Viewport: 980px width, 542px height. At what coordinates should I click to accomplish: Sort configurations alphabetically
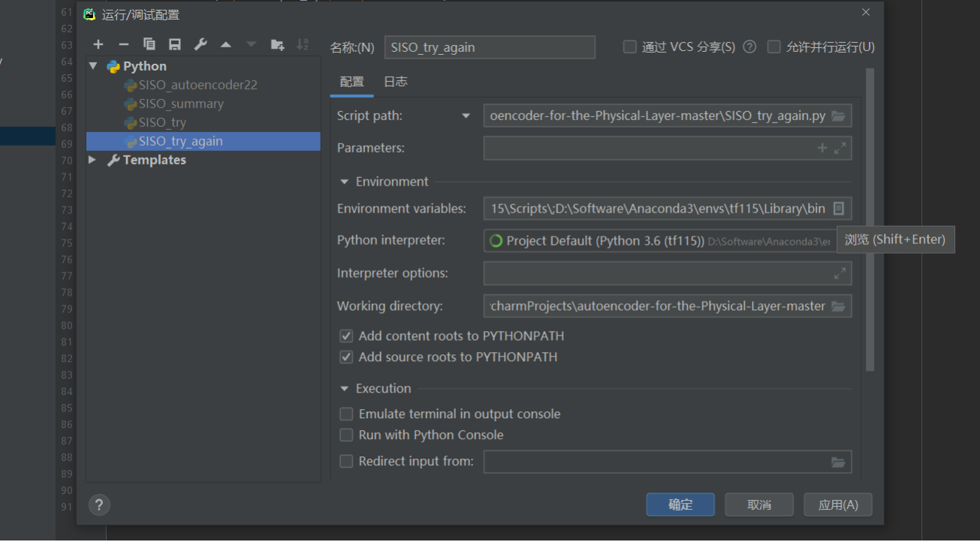click(302, 44)
